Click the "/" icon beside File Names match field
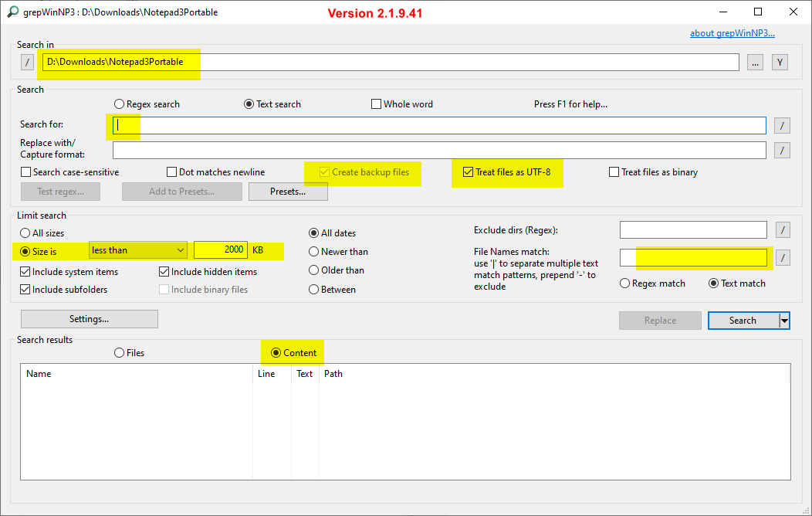This screenshot has width=812, height=516. pyautogui.click(x=783, y=257)
